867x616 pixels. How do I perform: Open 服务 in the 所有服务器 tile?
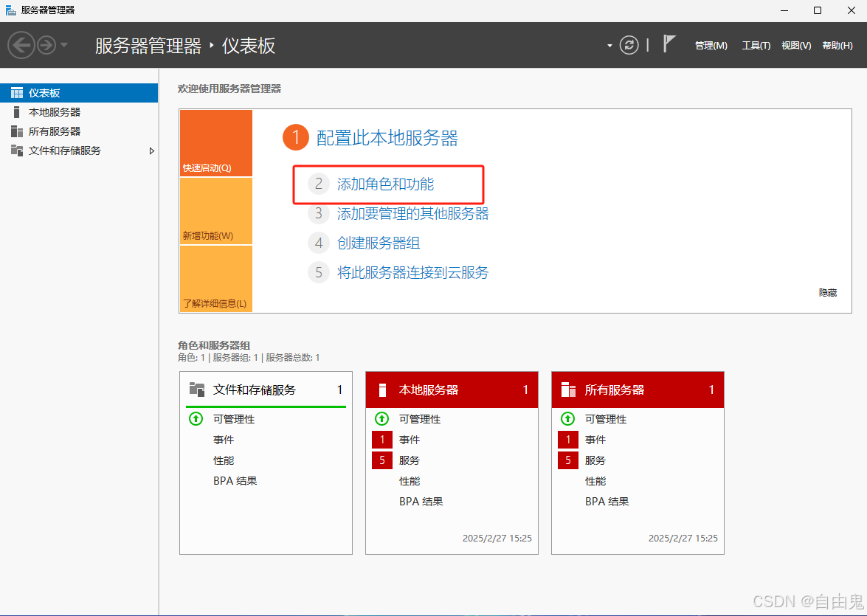tap(595, 460)
